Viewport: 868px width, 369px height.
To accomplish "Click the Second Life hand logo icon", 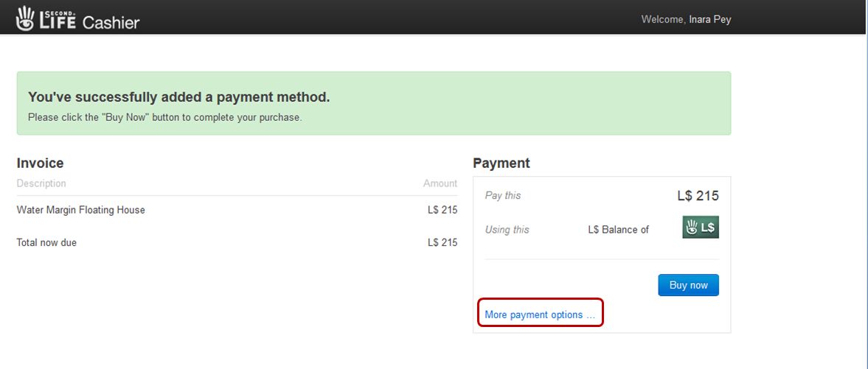I will pyautogui.click(x=26, y=18).
